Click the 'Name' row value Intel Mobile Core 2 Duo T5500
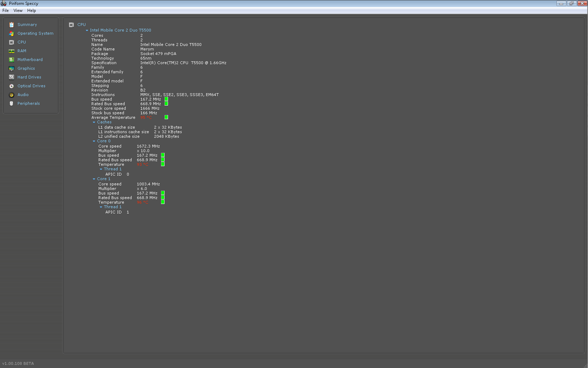The width and height of the screenshot is (588, 368). coord(171,45)
